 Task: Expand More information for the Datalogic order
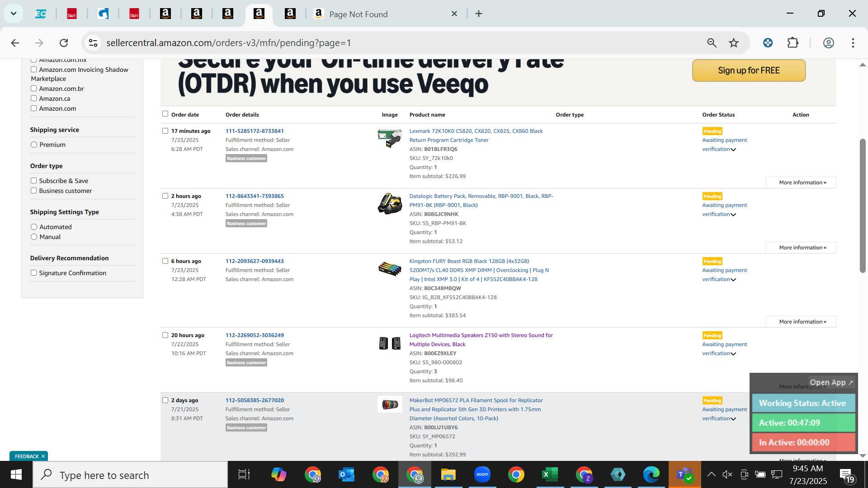click(801, 248)
